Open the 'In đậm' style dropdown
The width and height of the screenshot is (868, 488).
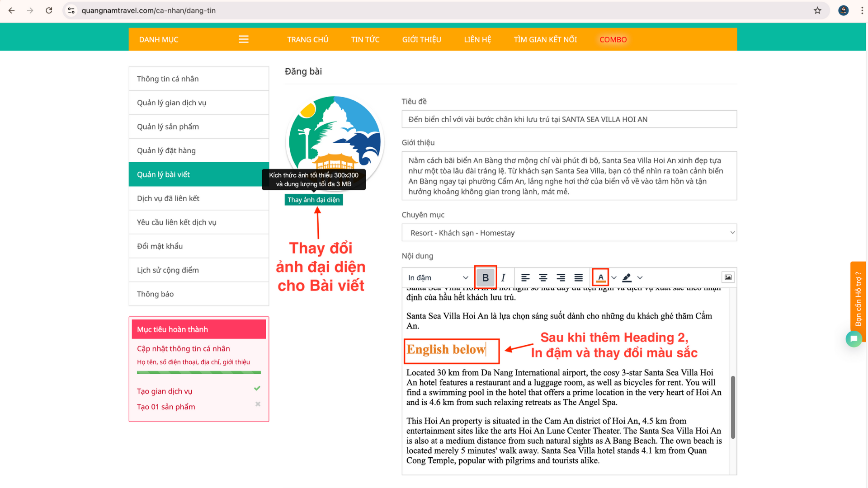[x=438, y=277]
